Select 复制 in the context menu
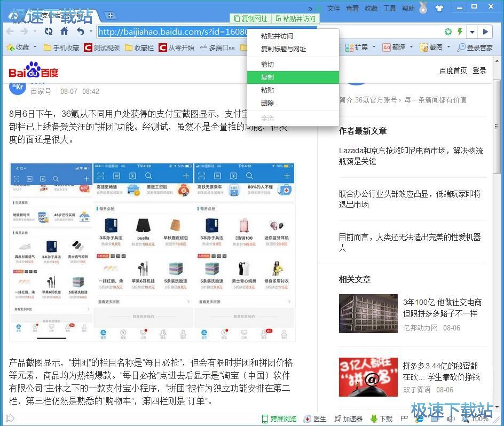504x426 pixels. 293,77
